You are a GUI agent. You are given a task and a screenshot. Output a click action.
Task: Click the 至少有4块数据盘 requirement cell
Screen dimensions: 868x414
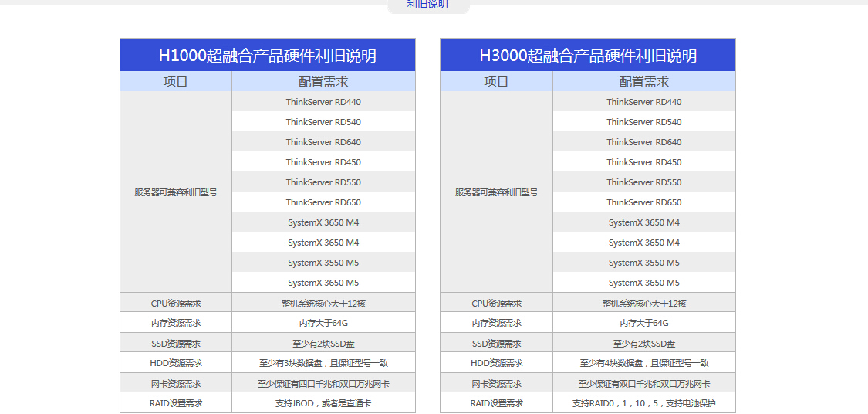click(x=643, y=363)
